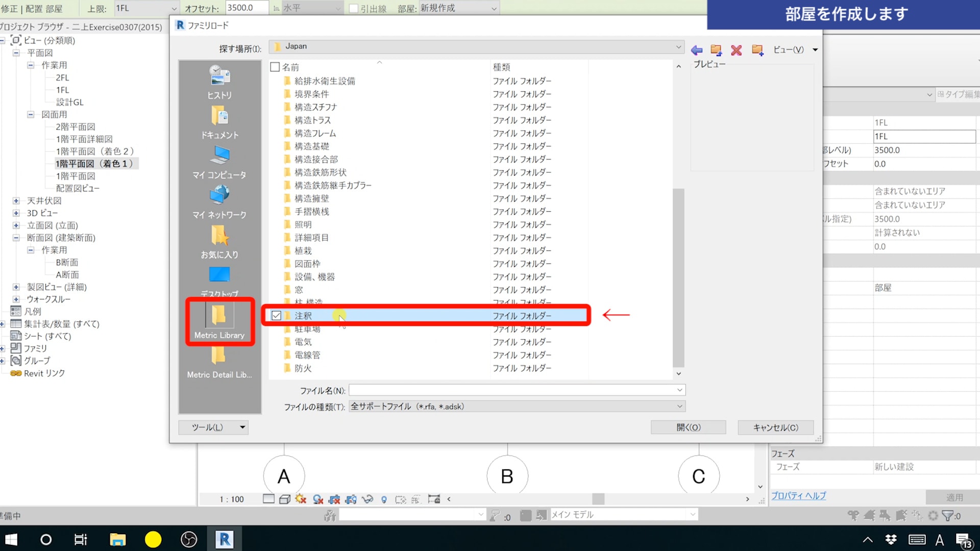Enable the 引出線 checkbox
The image size is (980, 551).
point(353,9)
